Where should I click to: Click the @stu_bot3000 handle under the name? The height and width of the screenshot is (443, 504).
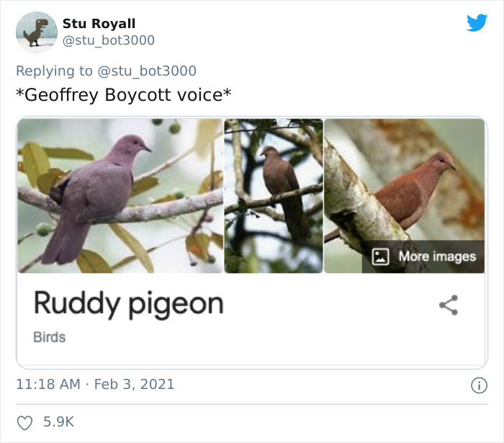109,40
